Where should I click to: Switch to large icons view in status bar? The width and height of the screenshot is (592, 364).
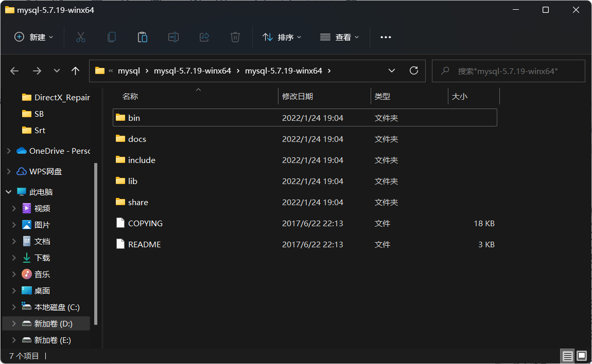tap(582, 356)
